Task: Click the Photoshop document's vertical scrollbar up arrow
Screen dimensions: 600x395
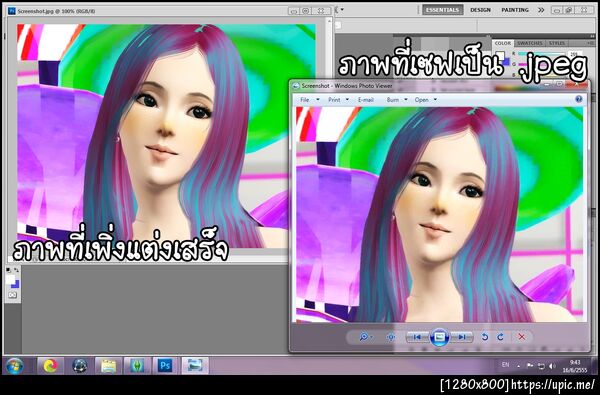Action: tap(329, 21)
